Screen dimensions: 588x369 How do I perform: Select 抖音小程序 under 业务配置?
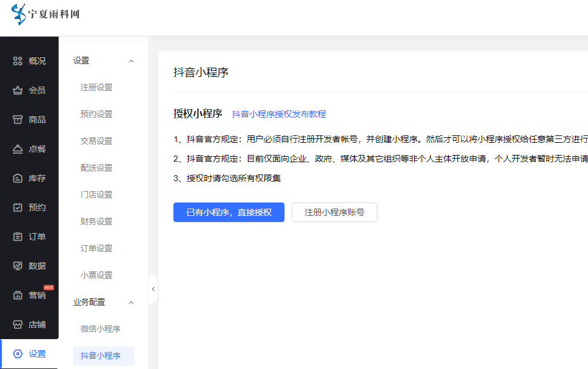pyautogui.click(x=104, y=356)
